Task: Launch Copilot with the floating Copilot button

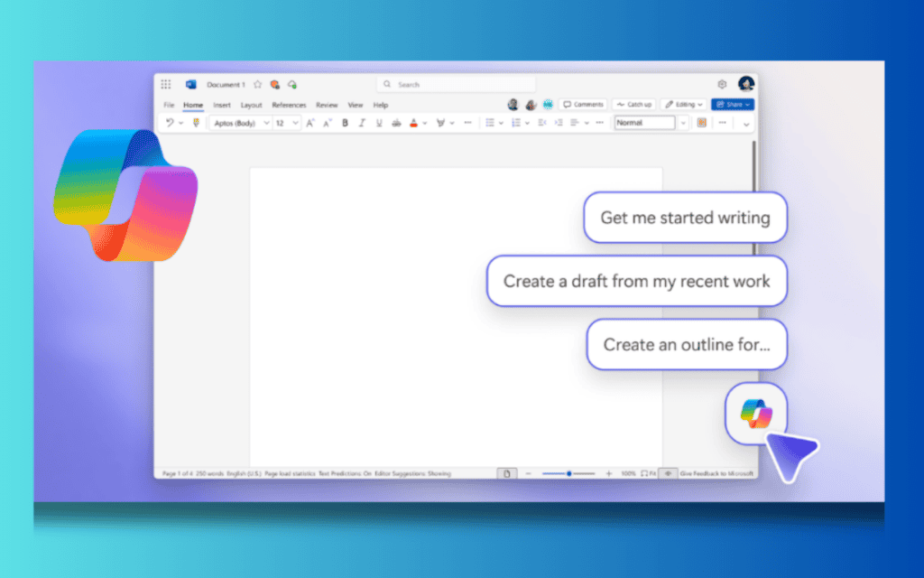Action: [756, 414]
